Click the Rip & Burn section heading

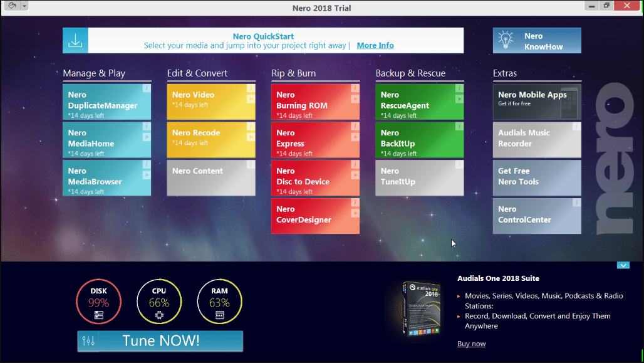[x=294, y=73]
